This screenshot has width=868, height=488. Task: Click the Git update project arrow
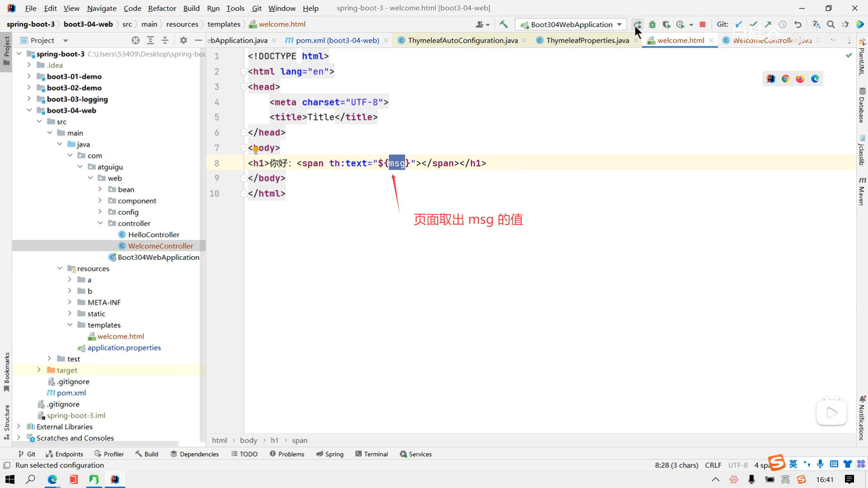click(x=739, y=24)
